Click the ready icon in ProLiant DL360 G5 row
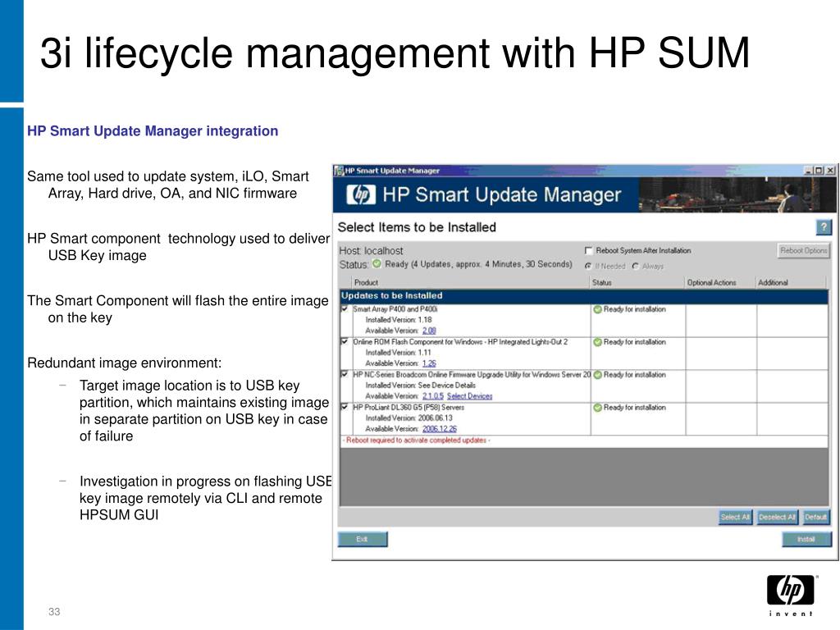 click(x=597, y=408)
